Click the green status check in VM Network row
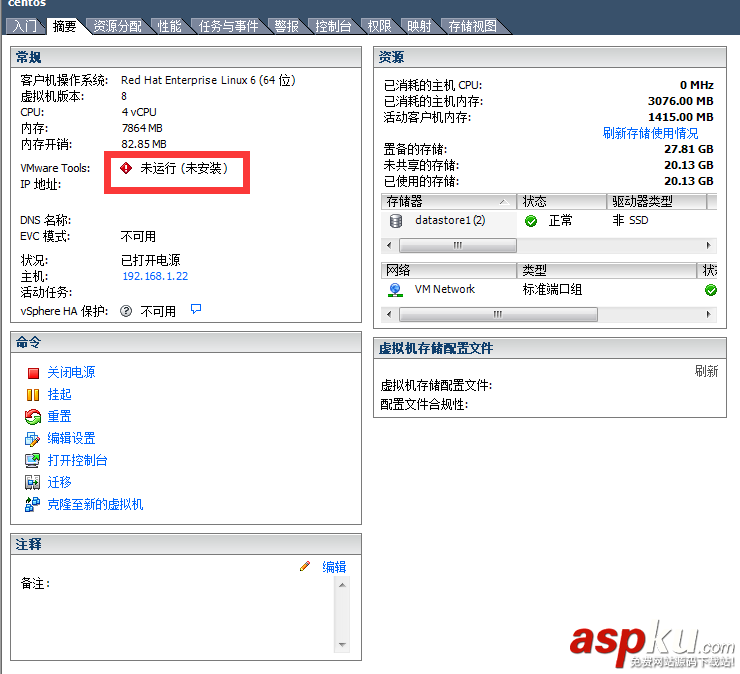 (x=711, y=290)
